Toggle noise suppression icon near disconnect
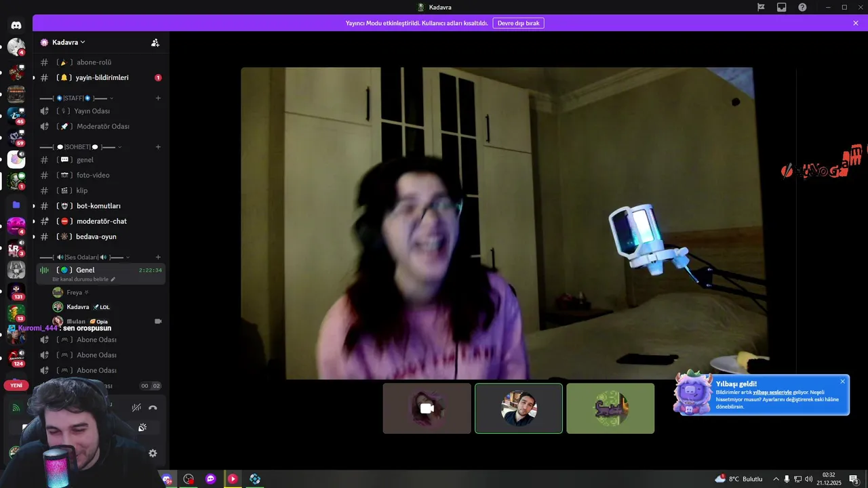868x488 pixels. [136, 407]
